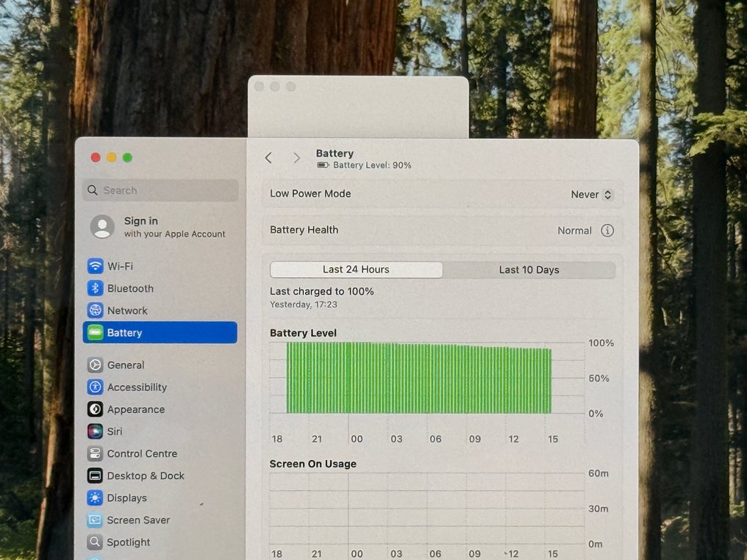Open Screen Saver settings

point(96,520)
